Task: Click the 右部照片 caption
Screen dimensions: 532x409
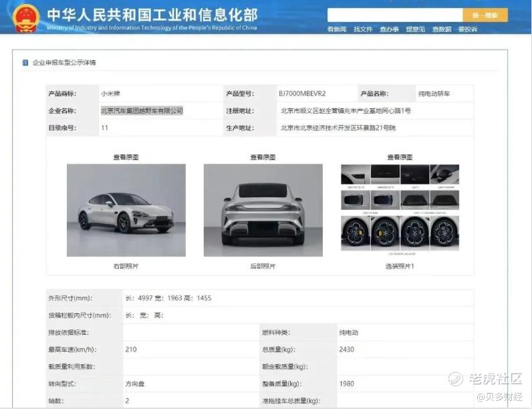Action: [x=126, y=266]
